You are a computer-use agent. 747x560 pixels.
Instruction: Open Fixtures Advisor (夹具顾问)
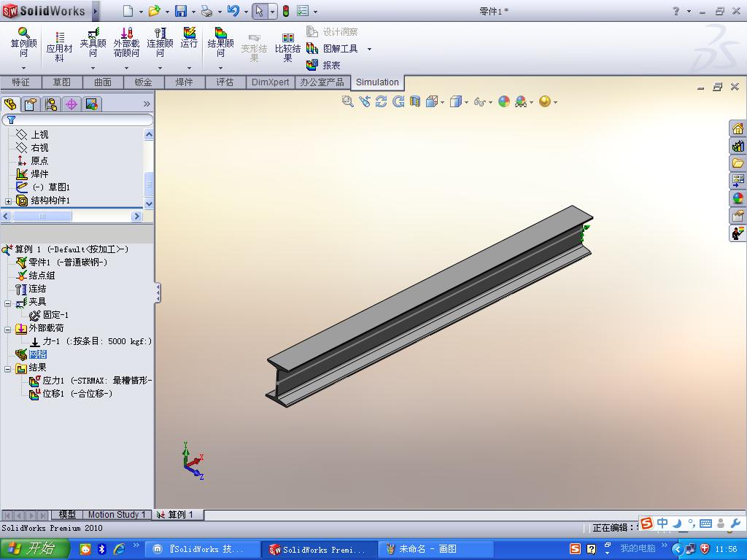(x=93, y=42)
